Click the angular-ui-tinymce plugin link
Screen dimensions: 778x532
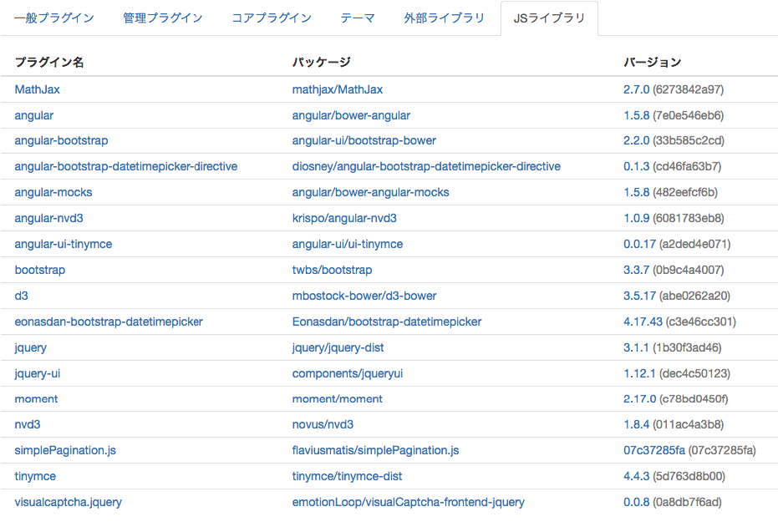coord(63,244)
